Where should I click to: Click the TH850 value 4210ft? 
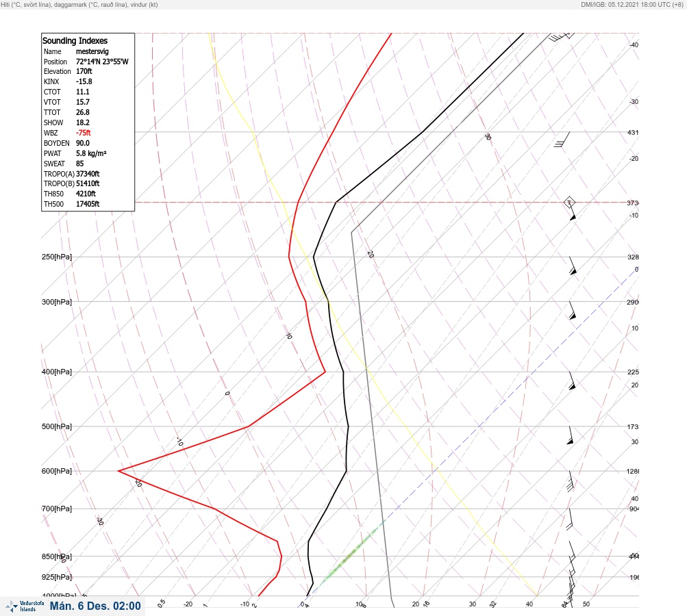(86, 194)
